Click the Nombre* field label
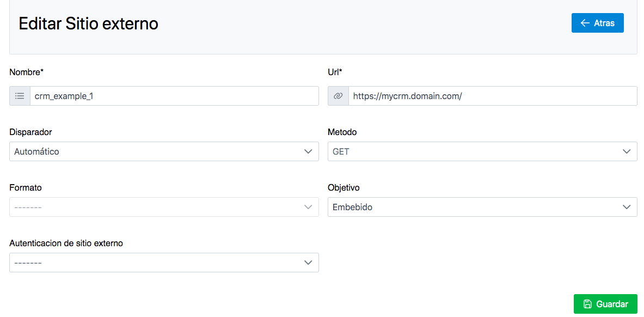644x317 pixels. pos(26,72)
